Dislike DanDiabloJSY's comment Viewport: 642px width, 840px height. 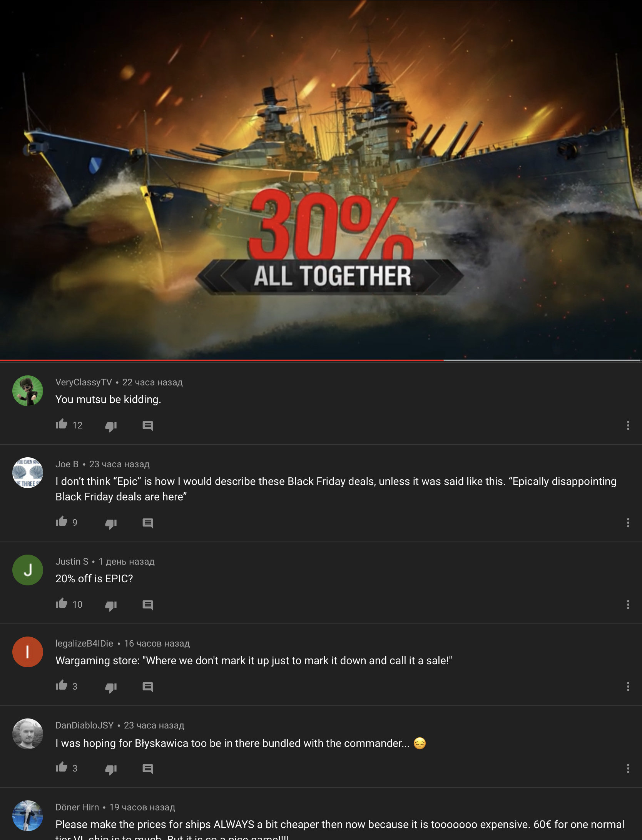point(111,769)
